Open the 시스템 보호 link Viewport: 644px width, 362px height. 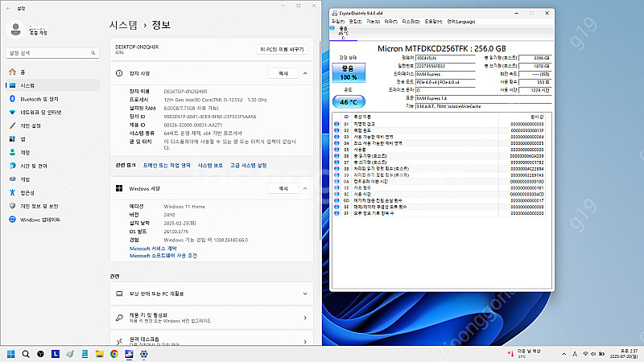point(210,166)
